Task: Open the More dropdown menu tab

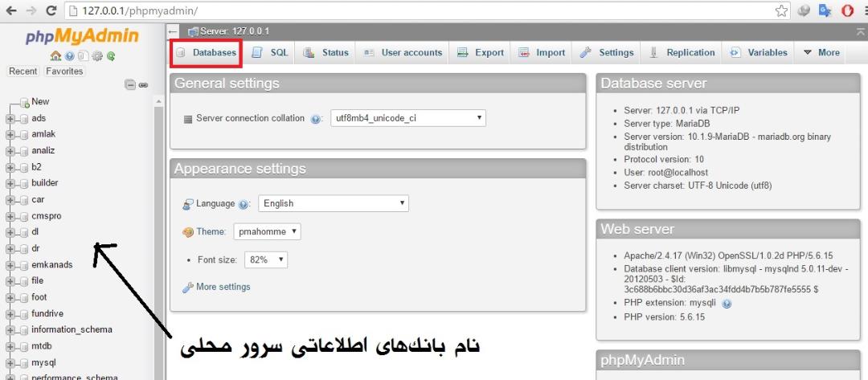Action: 821,52
